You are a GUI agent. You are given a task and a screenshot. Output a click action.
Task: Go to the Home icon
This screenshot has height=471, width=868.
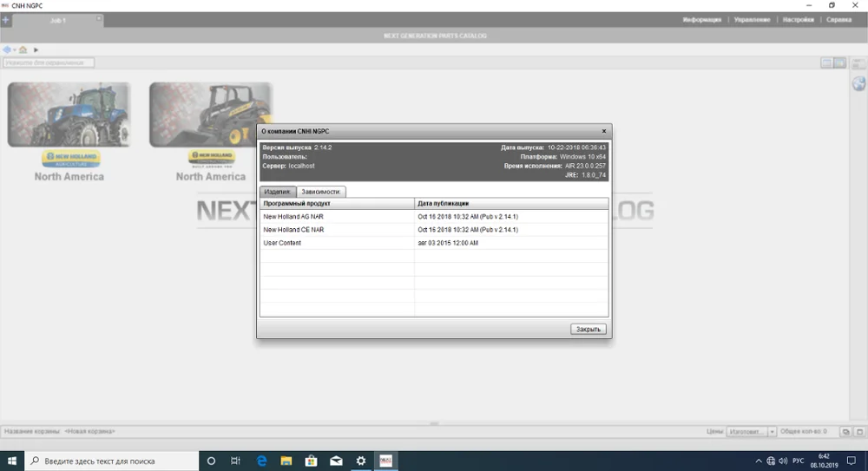[x=23, y=49]
